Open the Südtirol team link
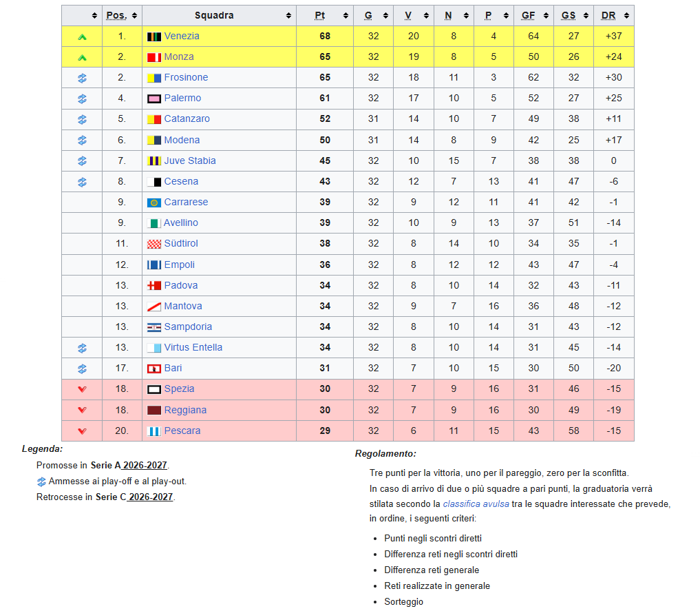 (181, 243)
